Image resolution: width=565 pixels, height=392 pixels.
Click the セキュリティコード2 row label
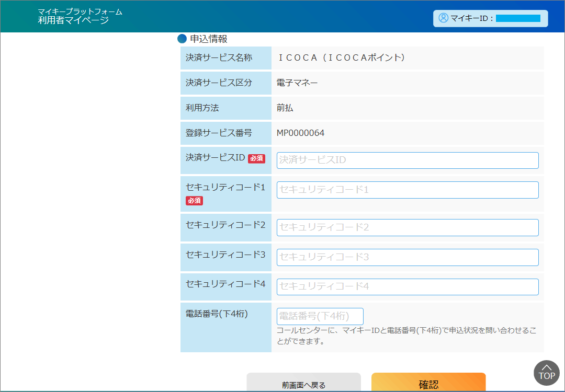click(x=225, y=225)
